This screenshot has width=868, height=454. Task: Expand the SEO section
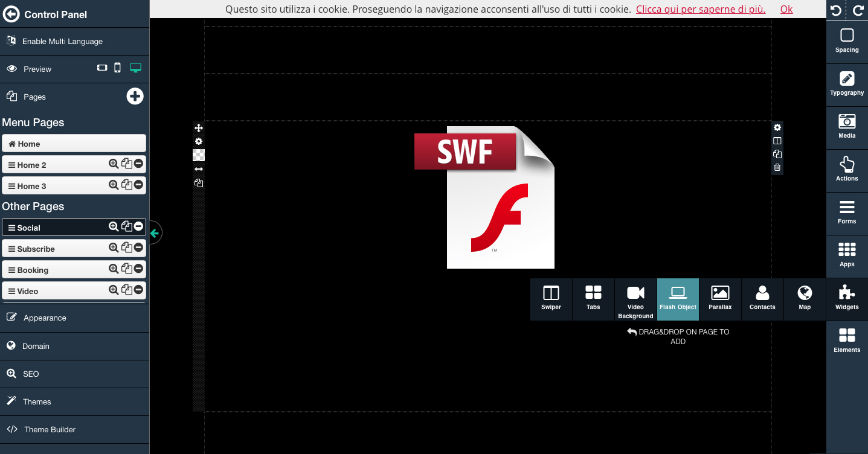tap(74, 374)
